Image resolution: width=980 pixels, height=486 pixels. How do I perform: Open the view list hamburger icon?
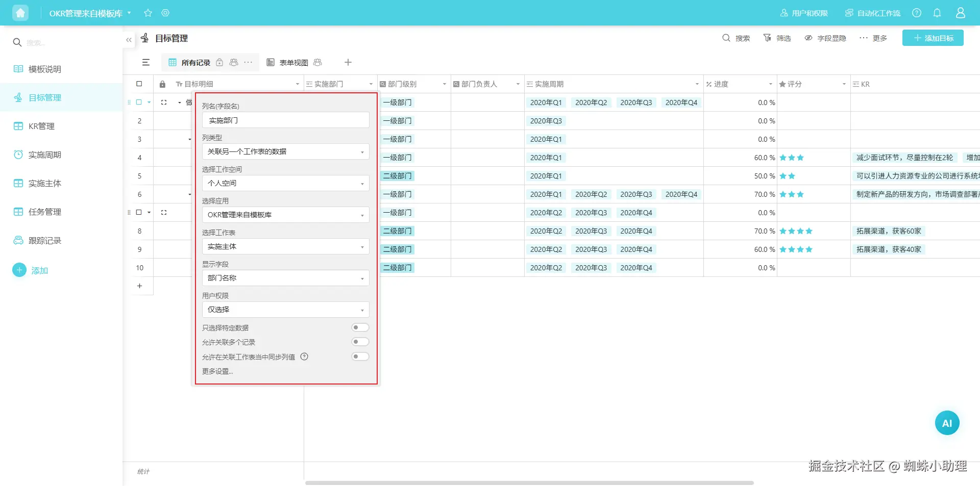click(x=146, y=62)
